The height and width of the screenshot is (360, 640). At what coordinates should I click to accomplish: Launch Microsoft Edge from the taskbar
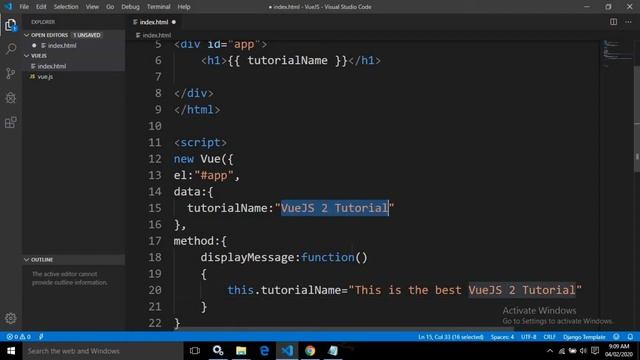point(264,351)
